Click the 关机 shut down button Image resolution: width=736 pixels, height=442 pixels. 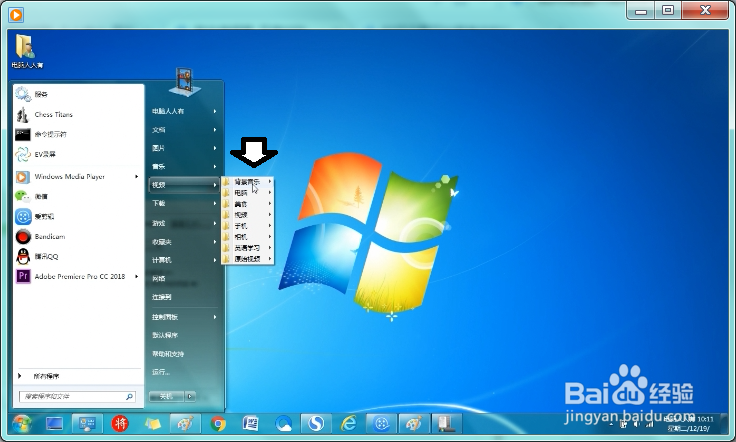166,396
